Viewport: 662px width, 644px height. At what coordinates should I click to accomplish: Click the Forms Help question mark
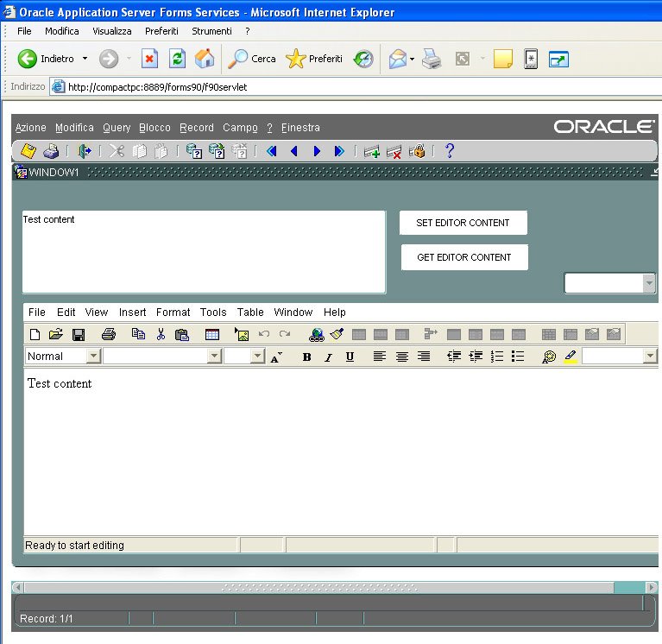click(450, 151)
